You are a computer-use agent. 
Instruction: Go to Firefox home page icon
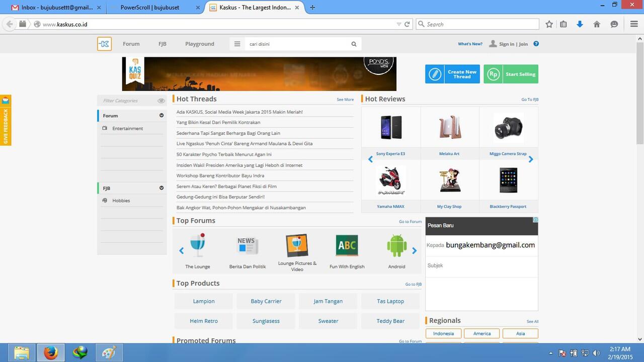[x=597, y=24]
